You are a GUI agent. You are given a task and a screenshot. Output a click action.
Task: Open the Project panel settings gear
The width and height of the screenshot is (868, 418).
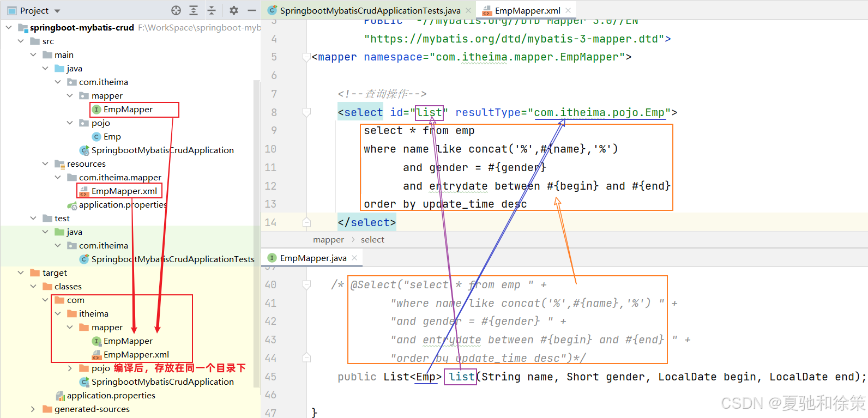[234, 10]
